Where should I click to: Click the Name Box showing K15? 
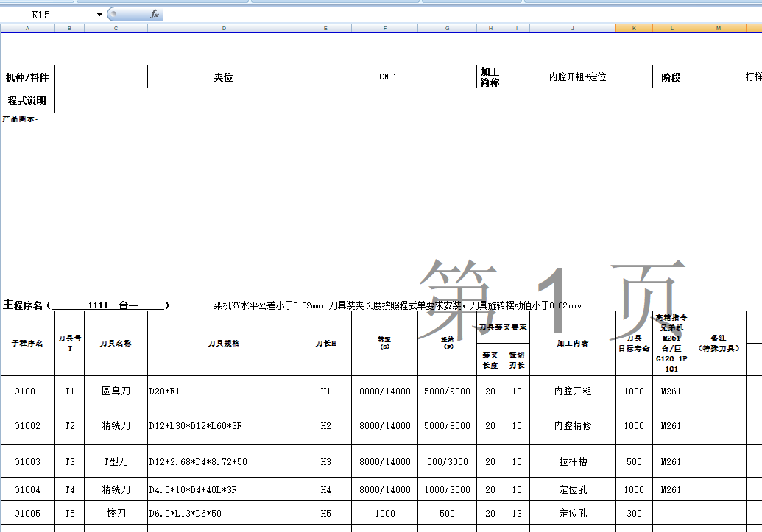[x=48, y=15]
